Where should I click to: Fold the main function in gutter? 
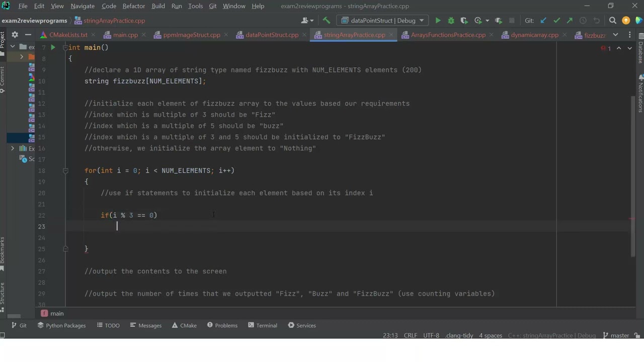click(x=65, y=47)
